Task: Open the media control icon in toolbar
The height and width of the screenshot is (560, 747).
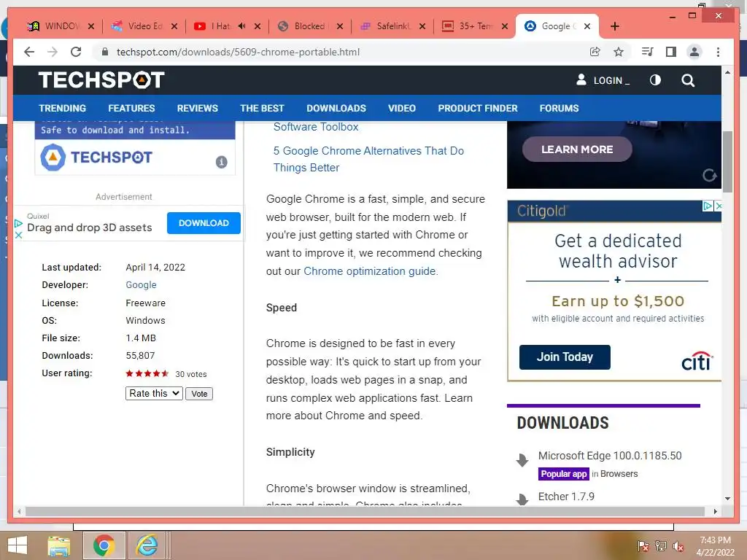Action: point(648,52)
